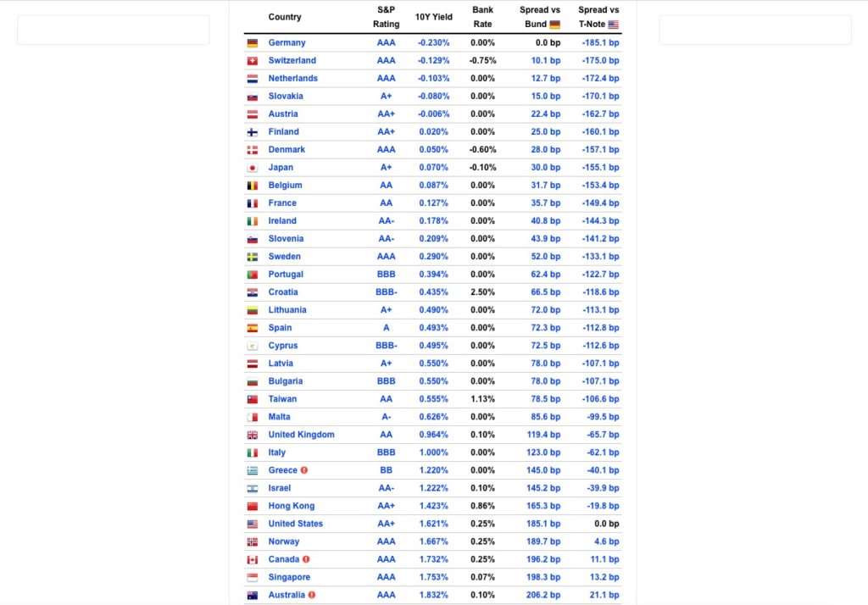Screen dimensions: 868x605
Task: Select the 10Y Yield column header
Action: [x=433, y=17]
